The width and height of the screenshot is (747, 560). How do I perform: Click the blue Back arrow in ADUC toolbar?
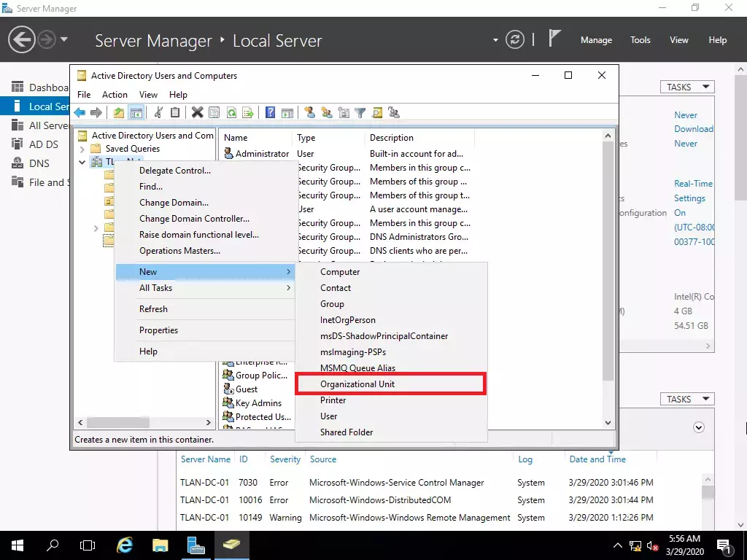(x=80, y=113)
